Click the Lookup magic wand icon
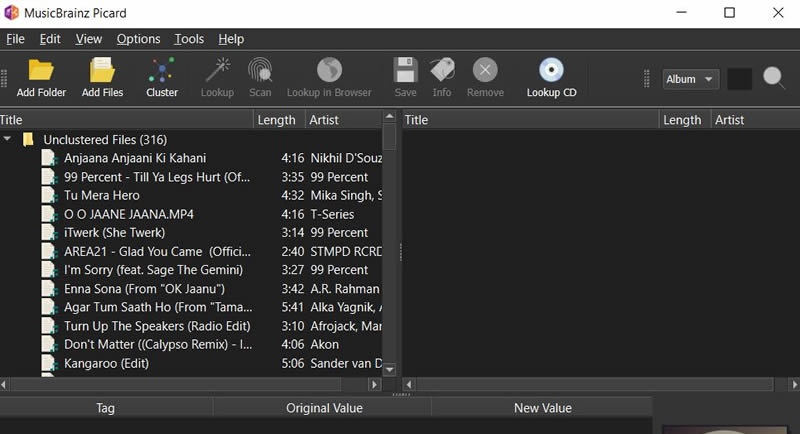Screen dimensions: 800x434 217,70
